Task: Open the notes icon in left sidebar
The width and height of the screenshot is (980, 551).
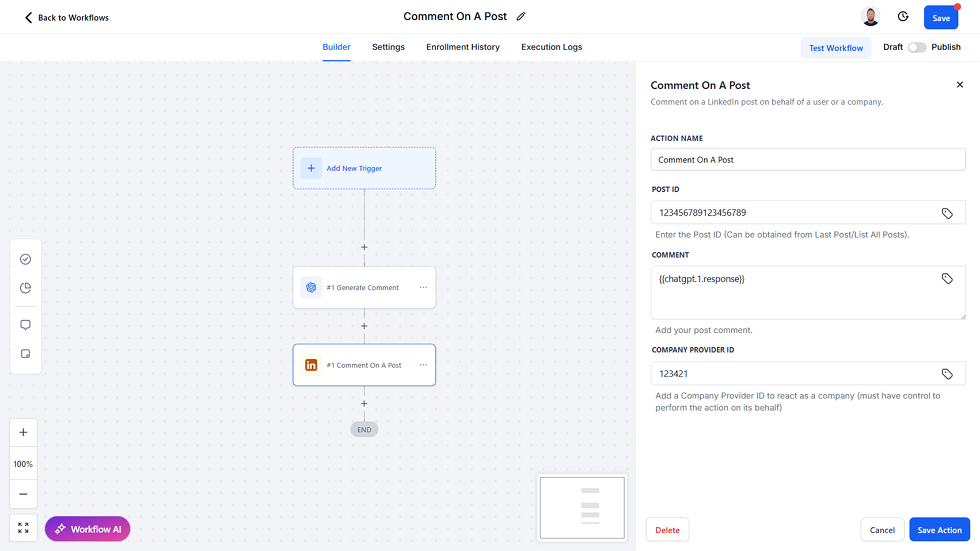Action: pos(25,353)
